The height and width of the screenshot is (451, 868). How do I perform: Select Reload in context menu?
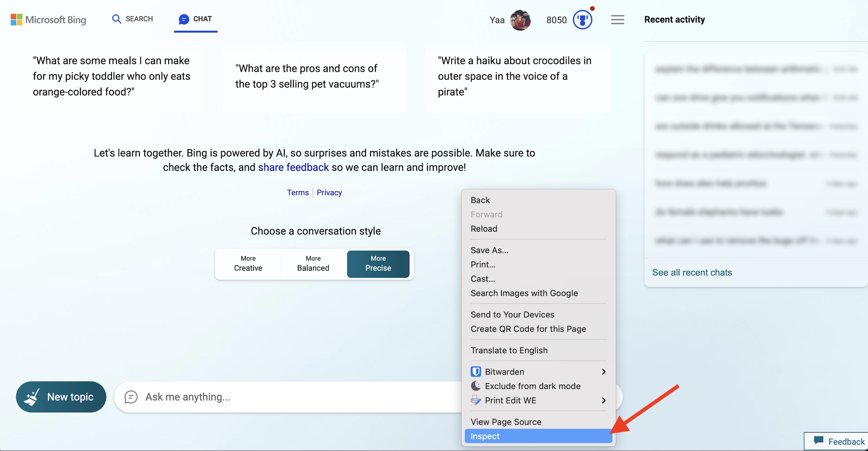point(539,228)
